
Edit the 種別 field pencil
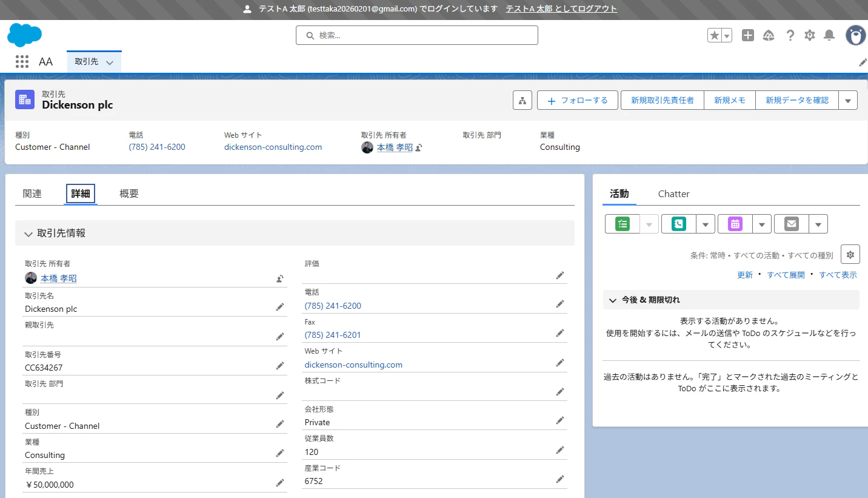pos(280,424)
